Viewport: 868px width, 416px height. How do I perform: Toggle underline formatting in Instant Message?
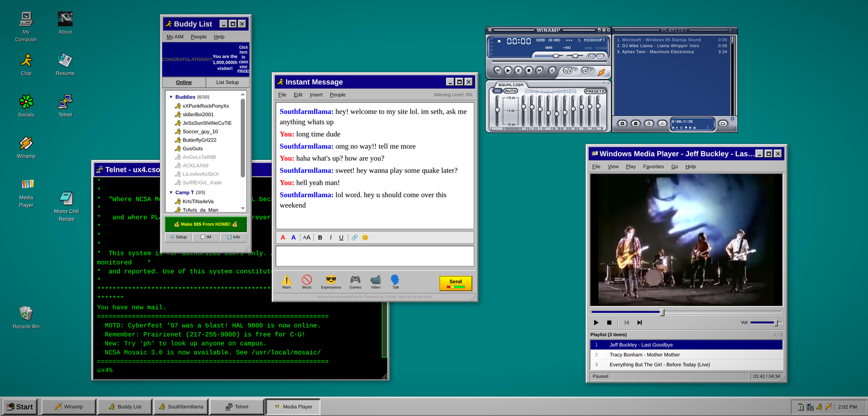tap(341, 237)
